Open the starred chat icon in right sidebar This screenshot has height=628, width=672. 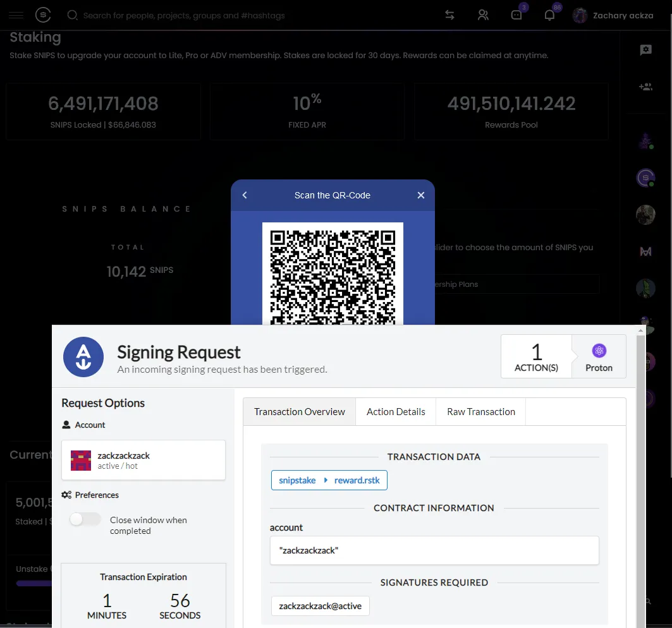click(x=646, y=50)
